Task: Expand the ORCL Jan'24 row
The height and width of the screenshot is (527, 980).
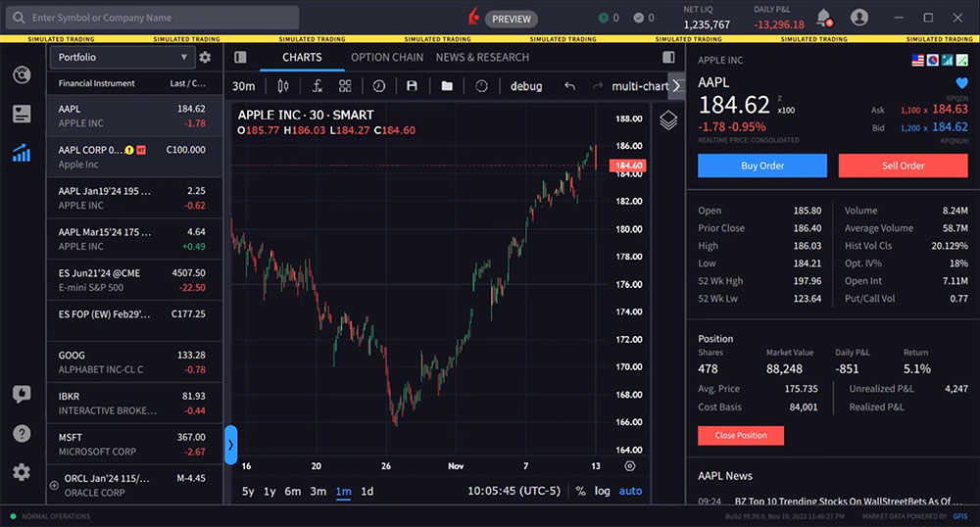Action: [53, 485]
